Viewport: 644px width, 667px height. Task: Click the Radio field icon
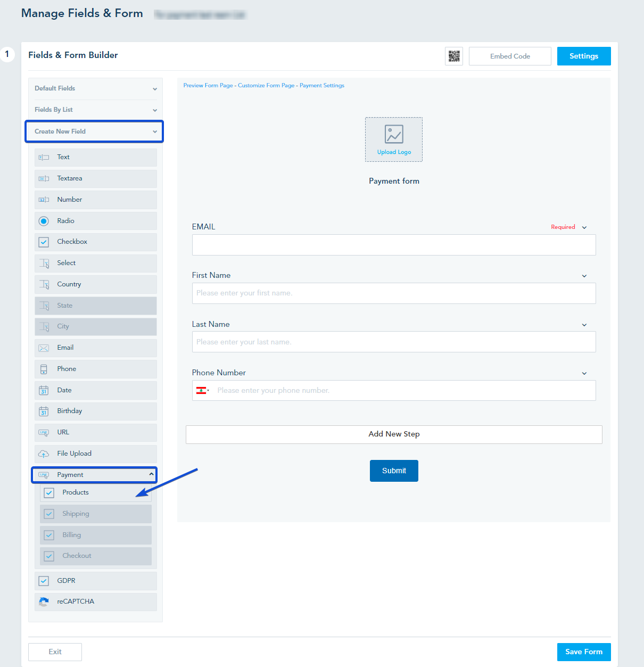[44, 221]
